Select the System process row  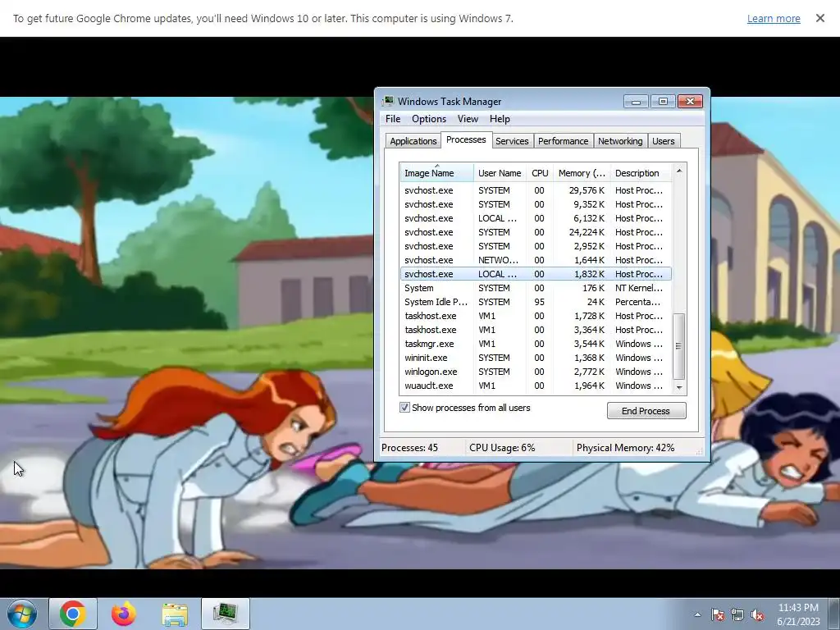pos(536,288)
